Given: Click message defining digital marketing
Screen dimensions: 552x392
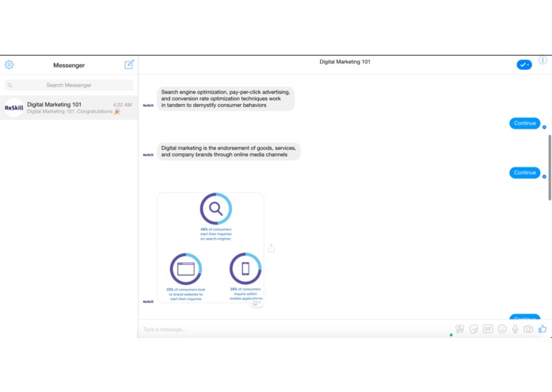Looking at the screenshot, I should pos(229,152).
